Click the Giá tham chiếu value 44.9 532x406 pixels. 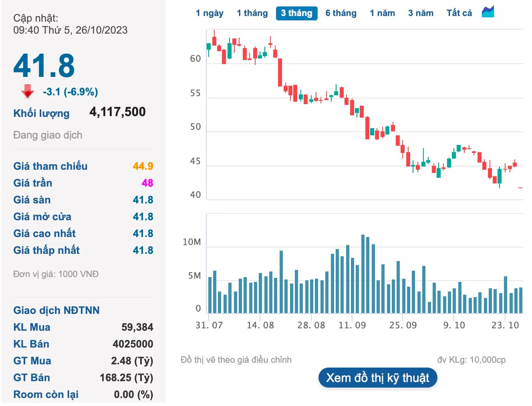click(143, 166)
